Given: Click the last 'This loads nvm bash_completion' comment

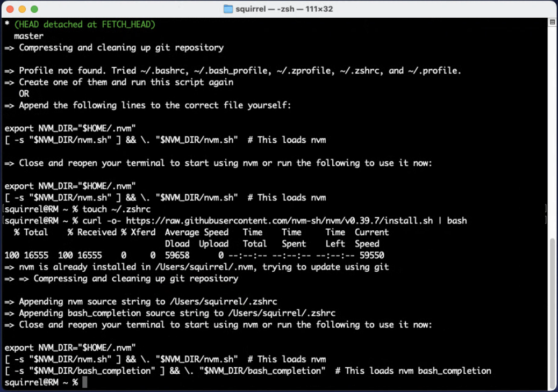Looking at the screenshot, I should pos(418,371).
